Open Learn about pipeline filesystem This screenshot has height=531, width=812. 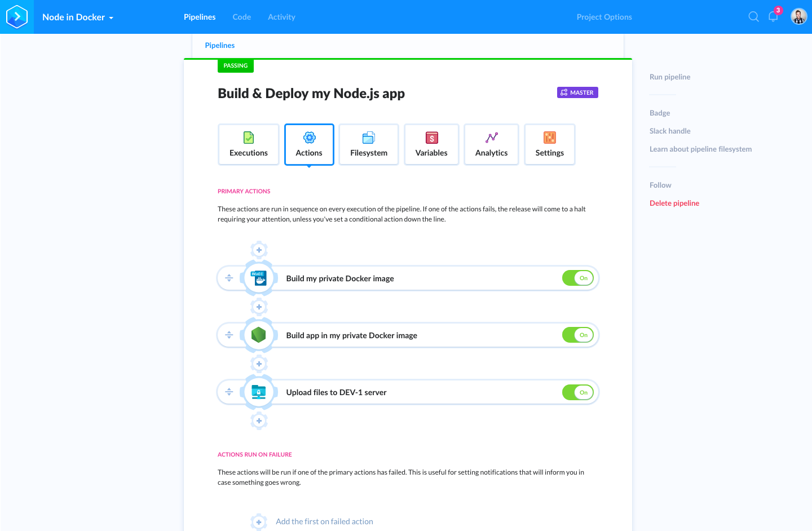coord(700,149)
